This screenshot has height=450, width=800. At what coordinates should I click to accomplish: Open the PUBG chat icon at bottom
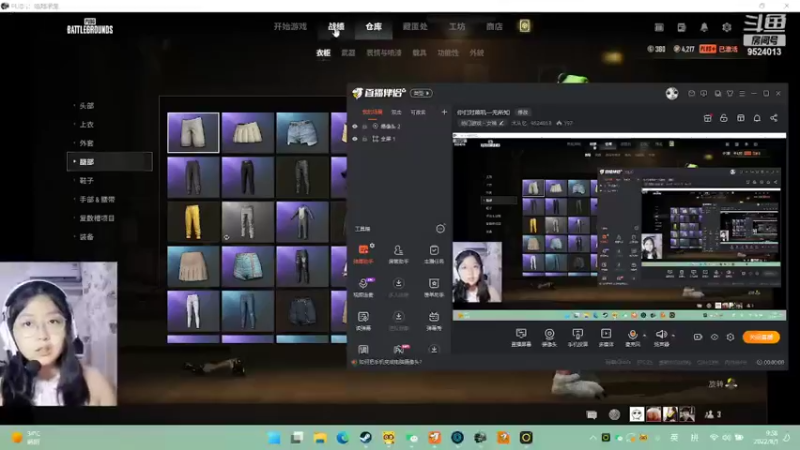[592, 415]
